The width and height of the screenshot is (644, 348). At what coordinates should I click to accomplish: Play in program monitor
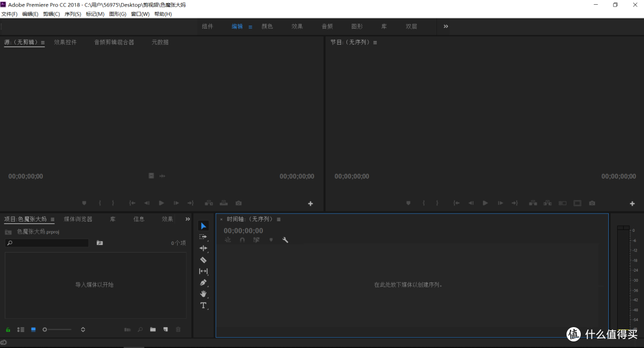pos(485,203)
